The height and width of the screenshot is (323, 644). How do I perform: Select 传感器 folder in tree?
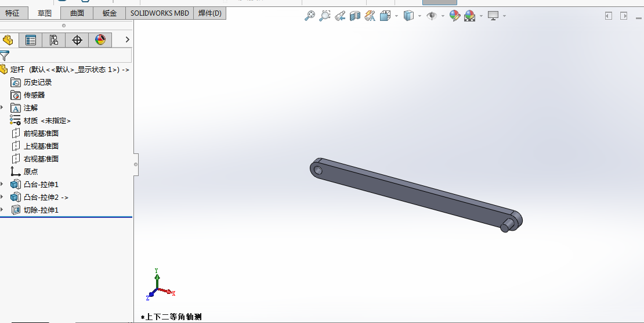coord(34,95)
